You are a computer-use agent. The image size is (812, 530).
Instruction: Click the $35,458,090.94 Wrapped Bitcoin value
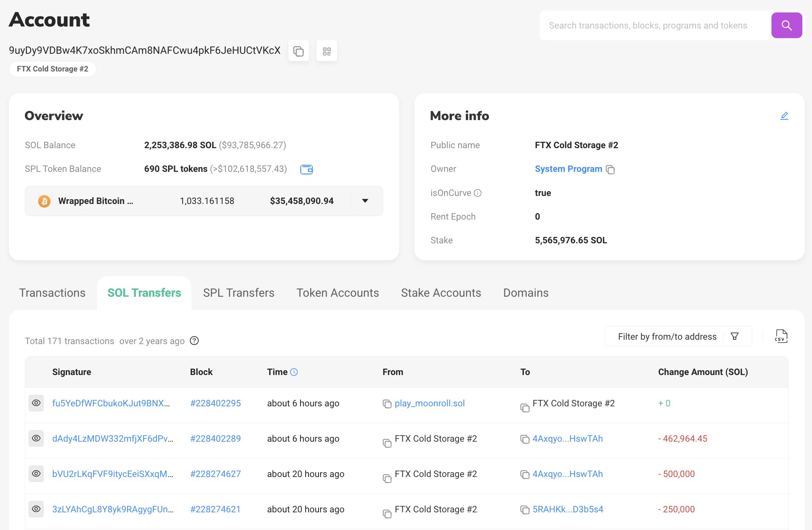pos(302,201)
